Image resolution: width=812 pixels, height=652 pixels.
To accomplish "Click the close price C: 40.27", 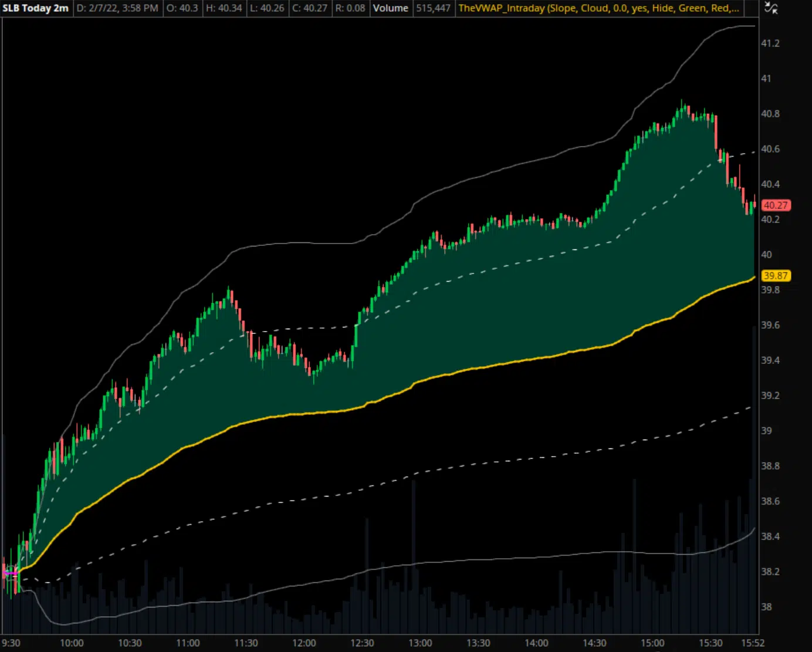I will 310,8.
